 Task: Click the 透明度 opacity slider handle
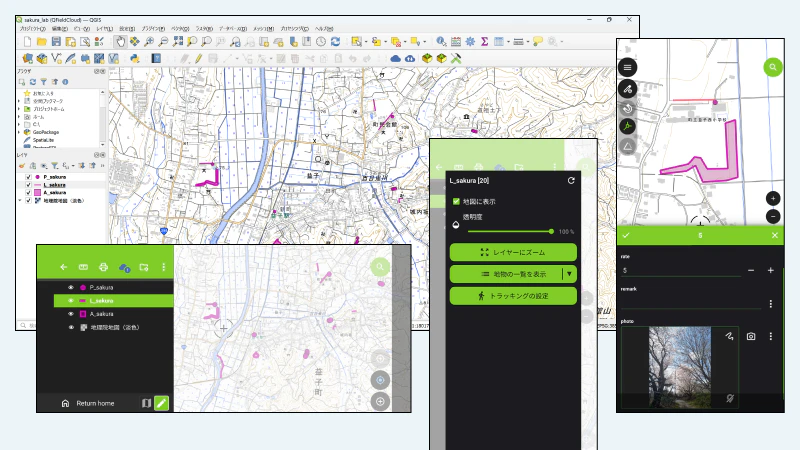551,232
